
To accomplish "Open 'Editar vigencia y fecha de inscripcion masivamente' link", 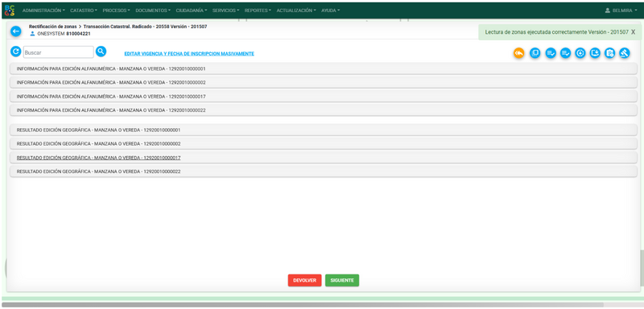I will click(x=189, y=54).
